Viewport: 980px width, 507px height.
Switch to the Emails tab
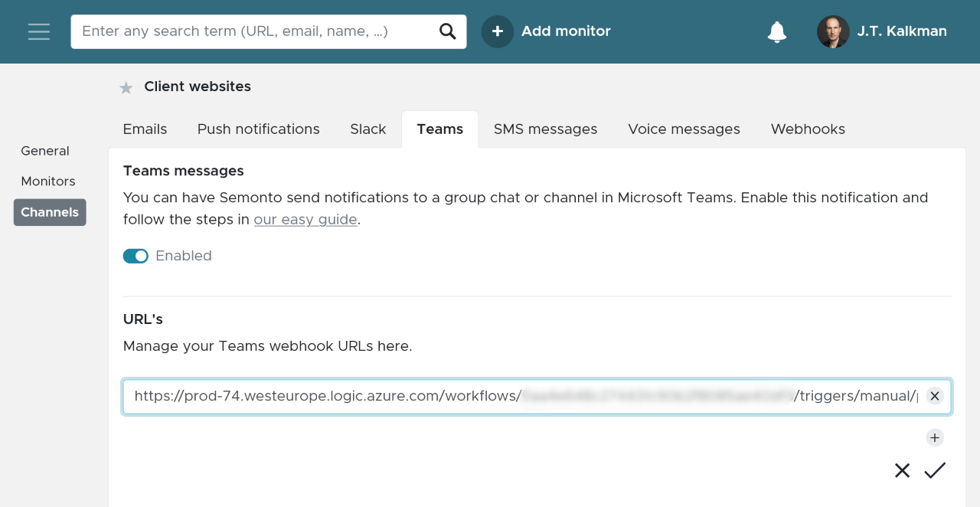[x=145, y=129]
